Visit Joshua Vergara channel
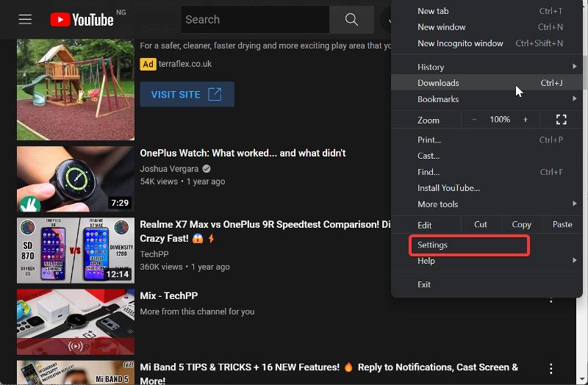 pos(169,169)
